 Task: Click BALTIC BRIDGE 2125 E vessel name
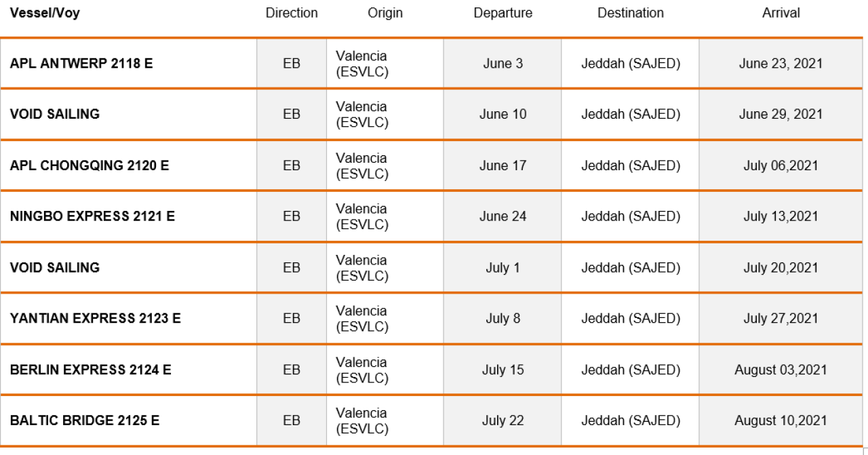tap(85, 420)
